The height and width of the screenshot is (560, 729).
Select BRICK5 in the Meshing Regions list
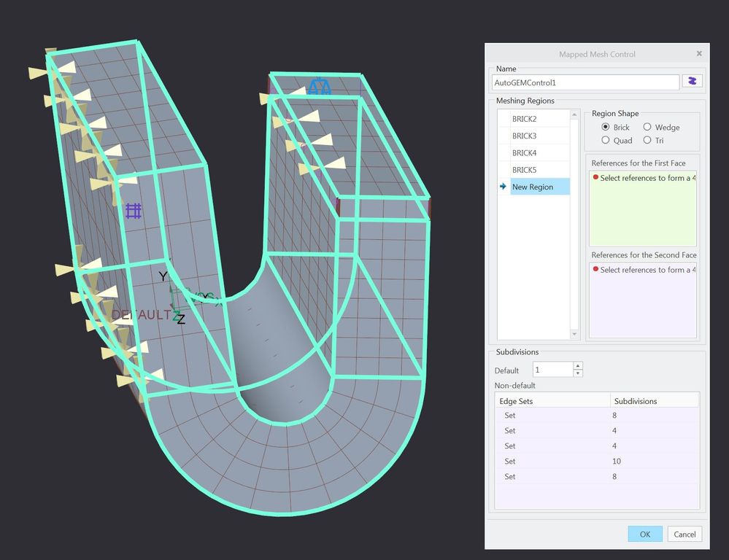pyautogui.click(x=524, y=170)
